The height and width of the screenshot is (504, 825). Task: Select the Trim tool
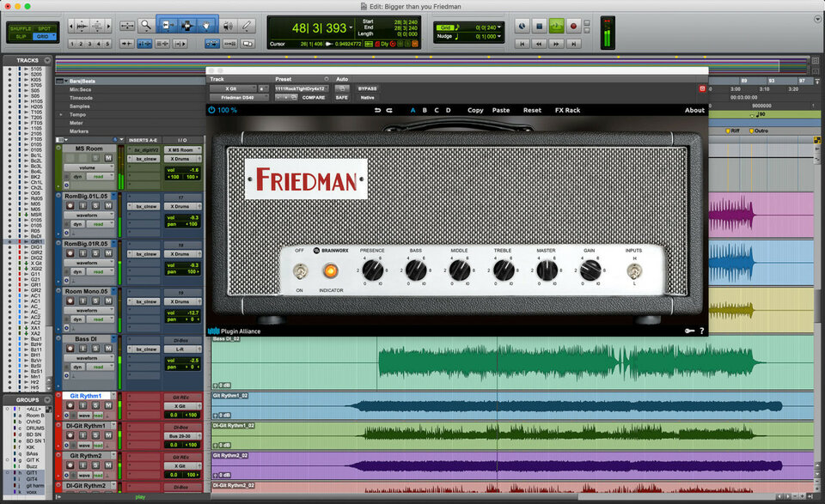[x=168, y=27]
